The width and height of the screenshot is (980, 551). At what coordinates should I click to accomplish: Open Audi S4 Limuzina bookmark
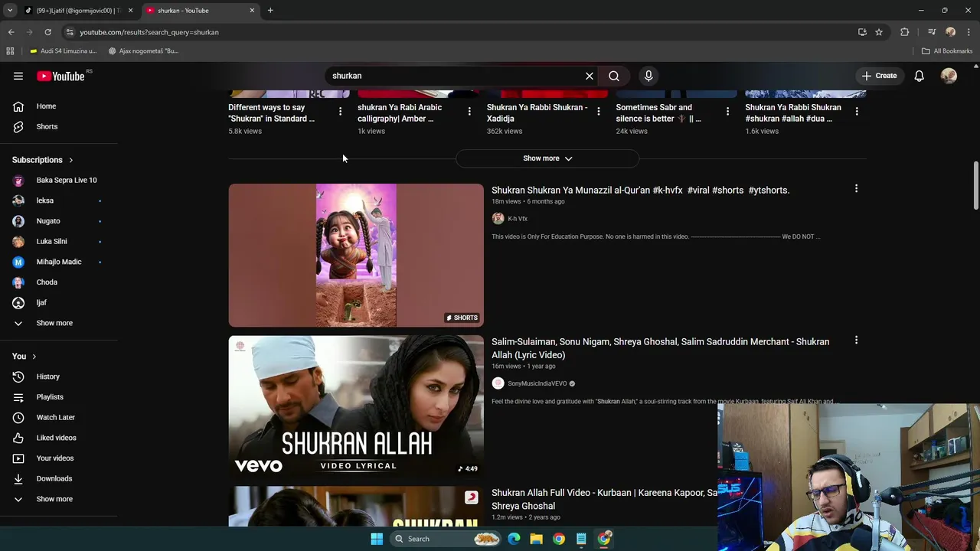tap(64, 51)
